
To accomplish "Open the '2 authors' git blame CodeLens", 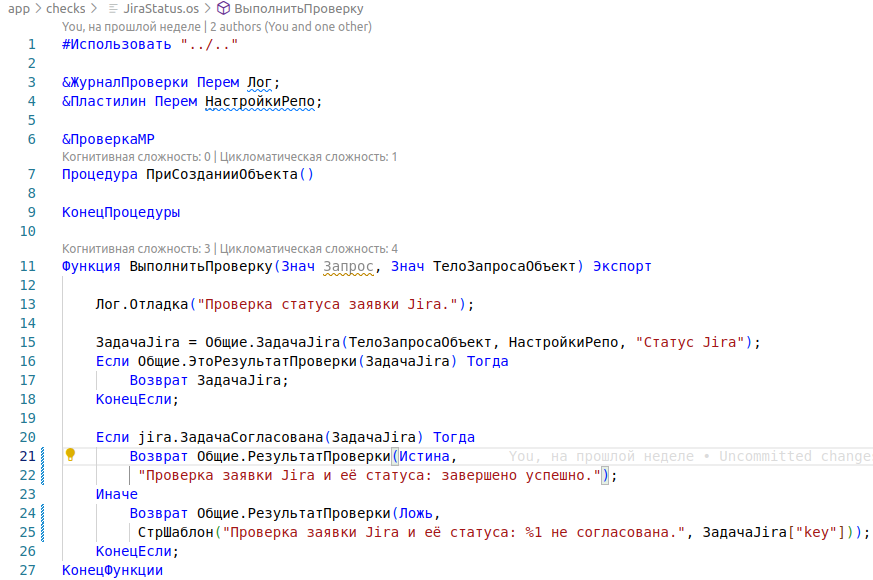I will pos(291,27).
